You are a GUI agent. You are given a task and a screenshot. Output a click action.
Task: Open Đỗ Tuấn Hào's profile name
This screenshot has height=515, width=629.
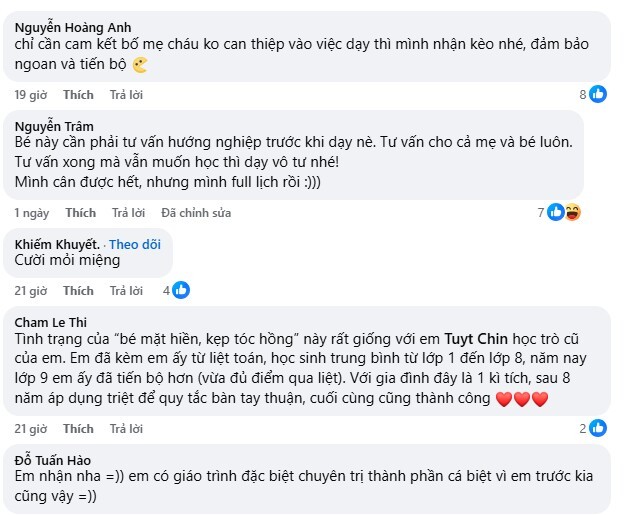click(52, 460)
